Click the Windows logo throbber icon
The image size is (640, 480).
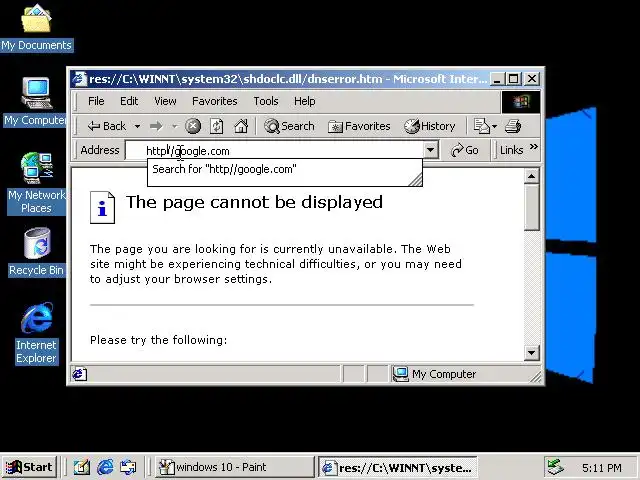coord(520,102)
